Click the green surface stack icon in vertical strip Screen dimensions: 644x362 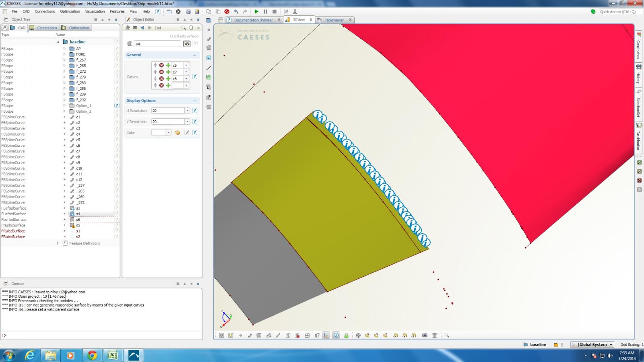click(x=208, y=77)
